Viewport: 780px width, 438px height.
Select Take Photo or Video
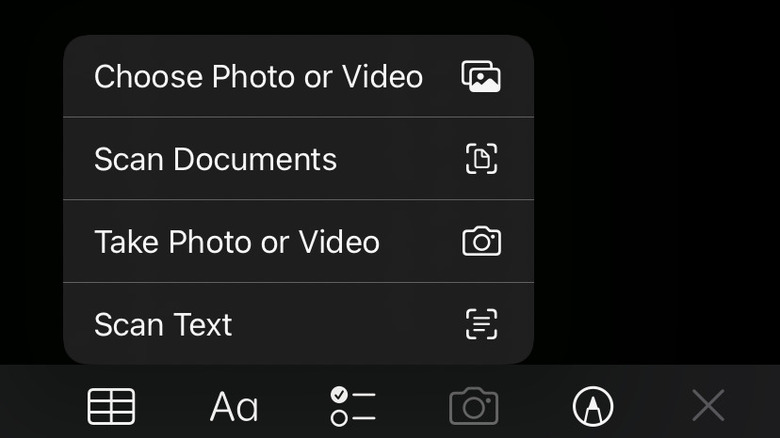[x=298, y=241]
